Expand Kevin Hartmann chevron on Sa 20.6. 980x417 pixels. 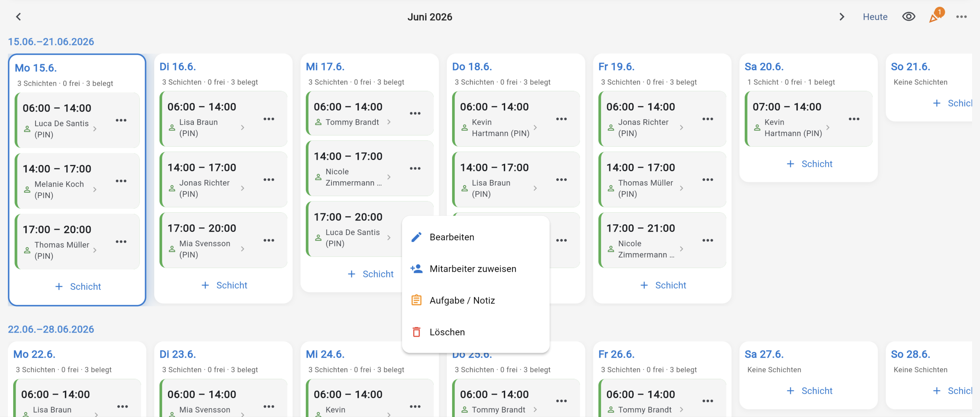coord(828,128)
